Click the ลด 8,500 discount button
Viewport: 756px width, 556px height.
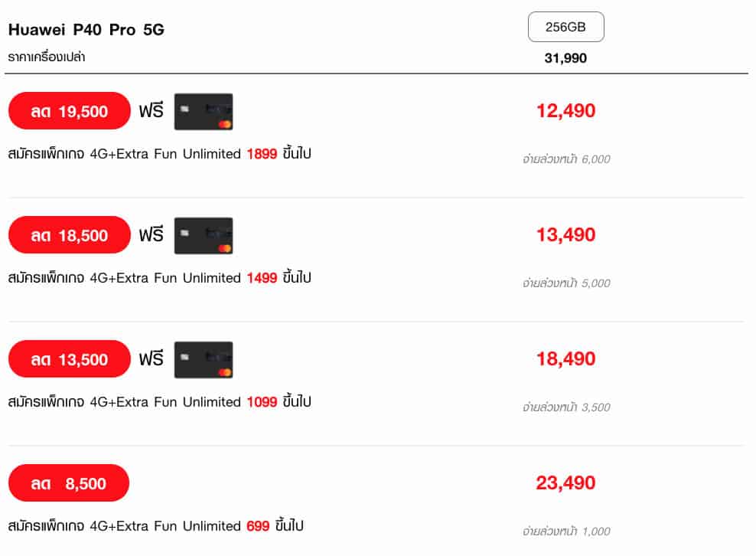pos(69,483)
